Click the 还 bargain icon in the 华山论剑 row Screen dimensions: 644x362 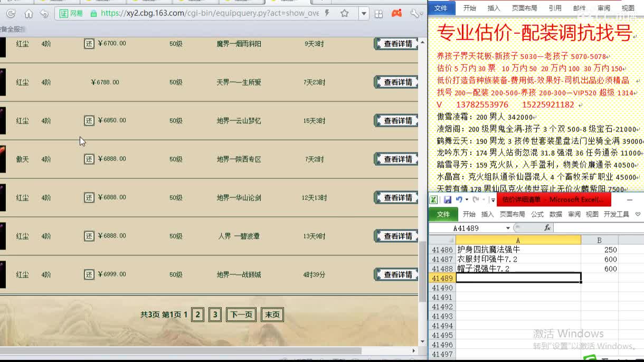89,197
